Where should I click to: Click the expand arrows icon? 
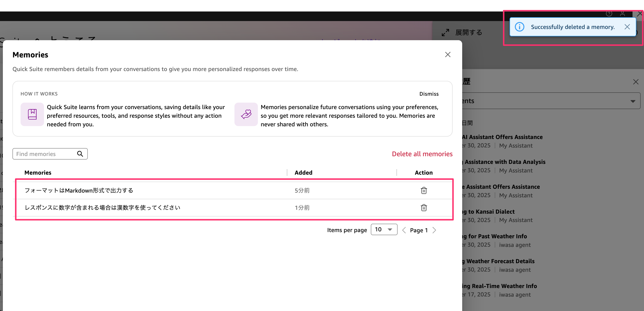pos(445,33)
